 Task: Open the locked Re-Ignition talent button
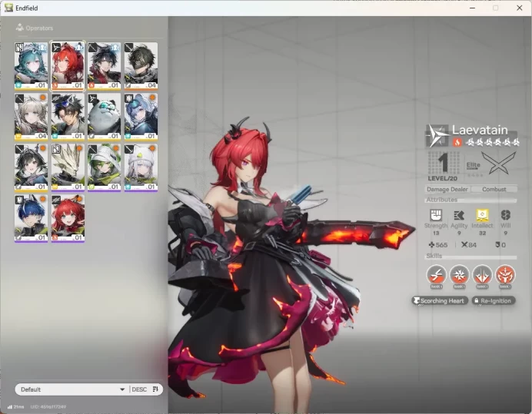494,301
